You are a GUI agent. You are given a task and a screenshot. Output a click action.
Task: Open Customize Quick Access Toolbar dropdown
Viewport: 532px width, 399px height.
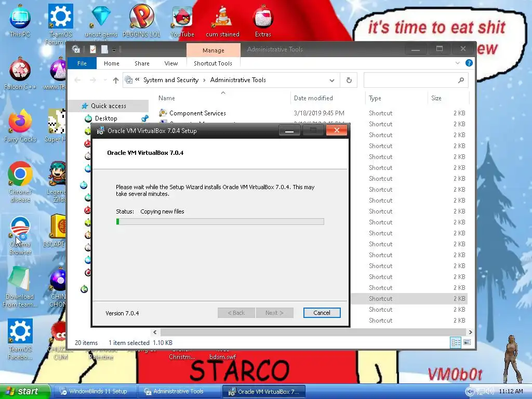pos(114,49)
